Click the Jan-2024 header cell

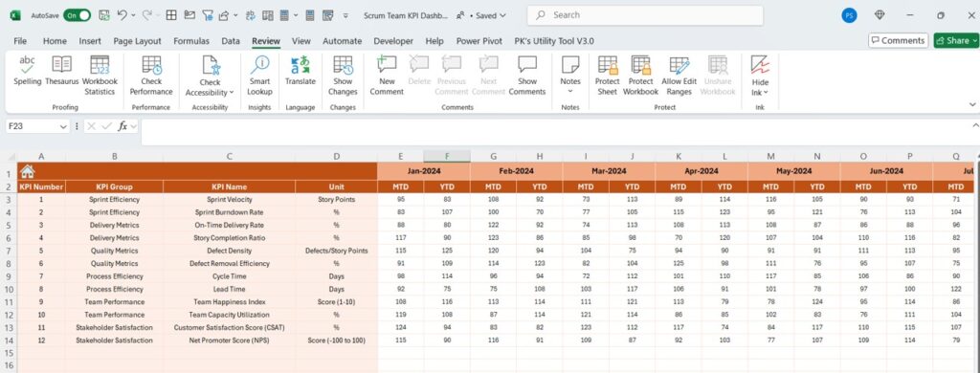tap(424, 172)
